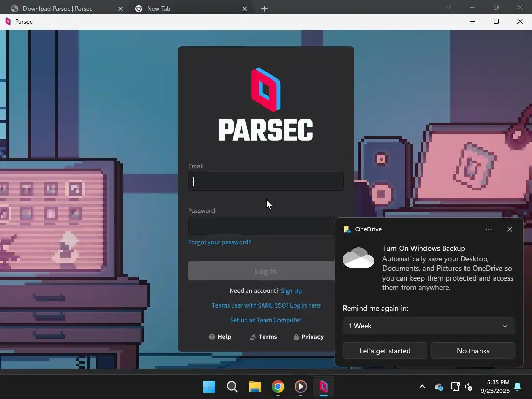Open the Terms link with gavel icon
This screenshot has height=399, width=532.
click(263, 337)
